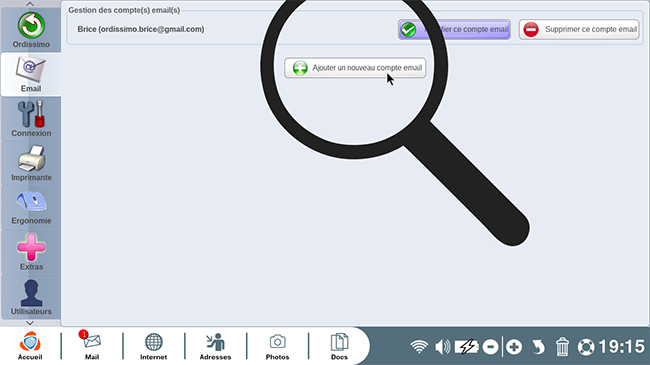650x365 pixels.
Task: Click the zoom out minus icon
Action: pos(490,347)
